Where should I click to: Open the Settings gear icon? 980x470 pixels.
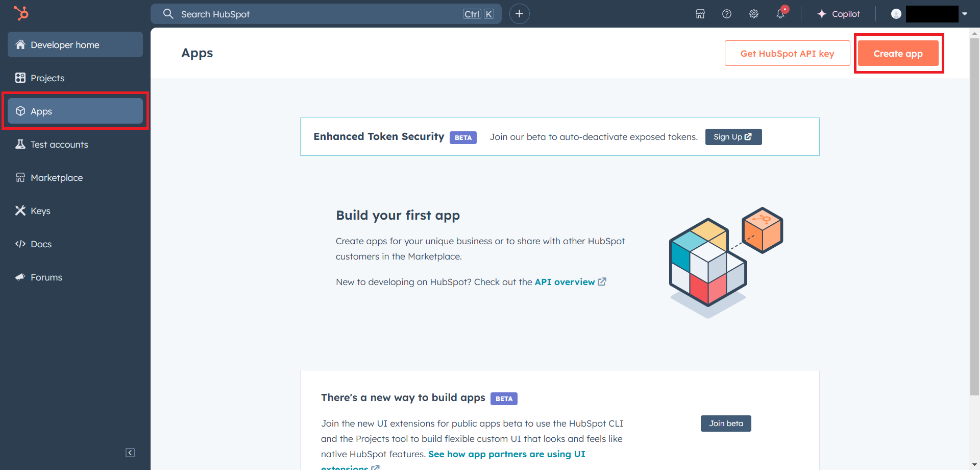pyautogui.click(x=754, y=14)
